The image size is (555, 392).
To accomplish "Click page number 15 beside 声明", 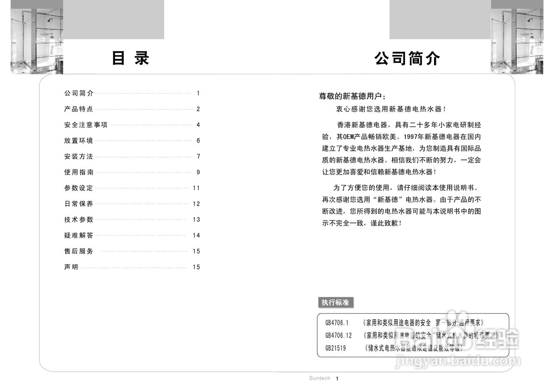I will 196,267.
